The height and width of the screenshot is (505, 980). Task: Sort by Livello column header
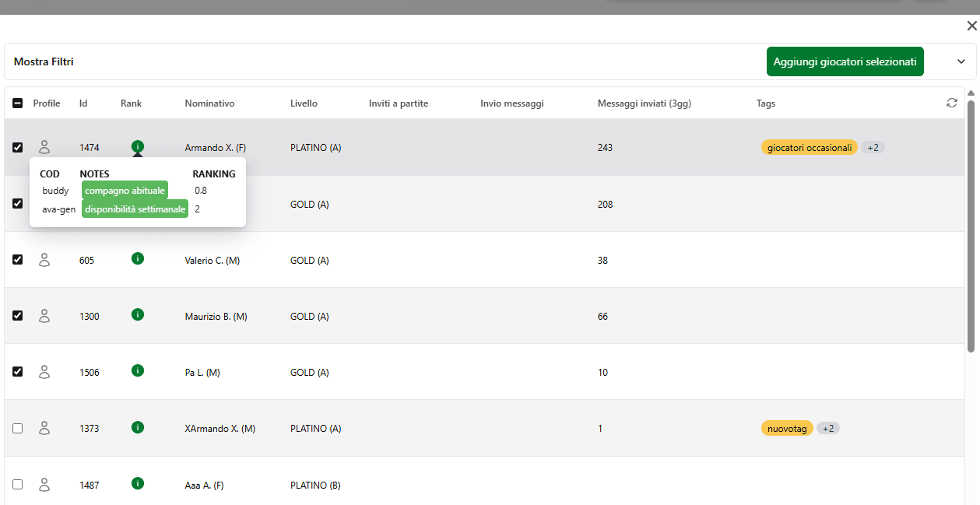tap(304, 103)
